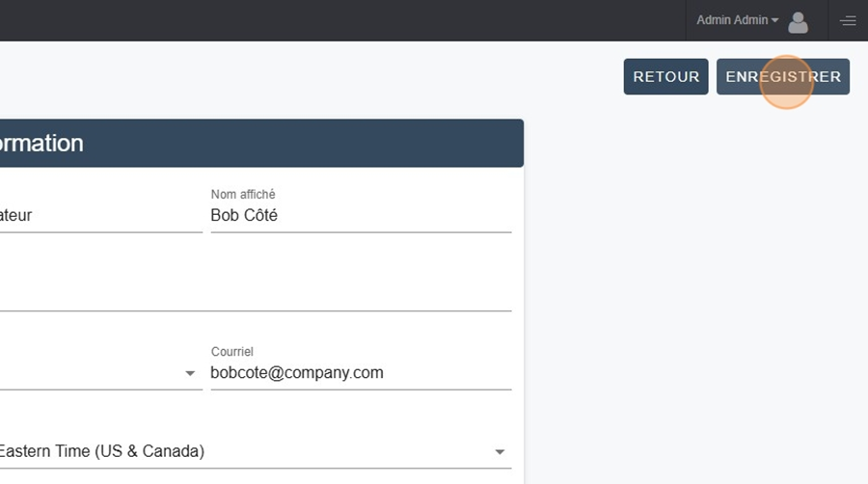Click the RETOUR button
Viewport: 868px width, 484px height.
665,76
